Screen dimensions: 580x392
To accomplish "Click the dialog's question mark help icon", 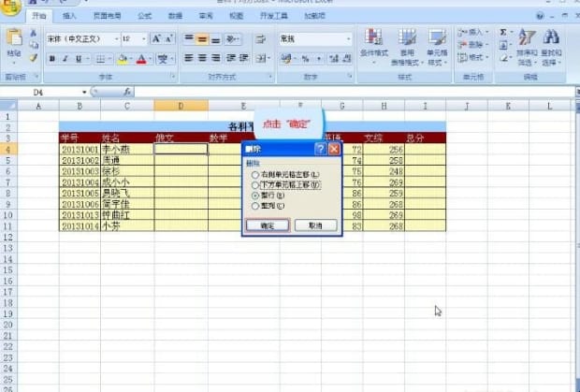I will coord(320,149).
